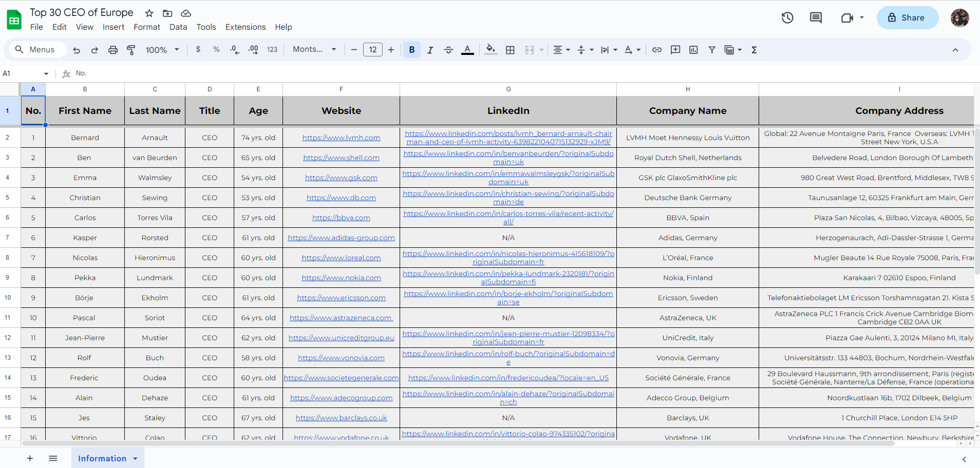Screen dimensions: 980x468
Task: Open the fill color picker
Action: point(491,50)
